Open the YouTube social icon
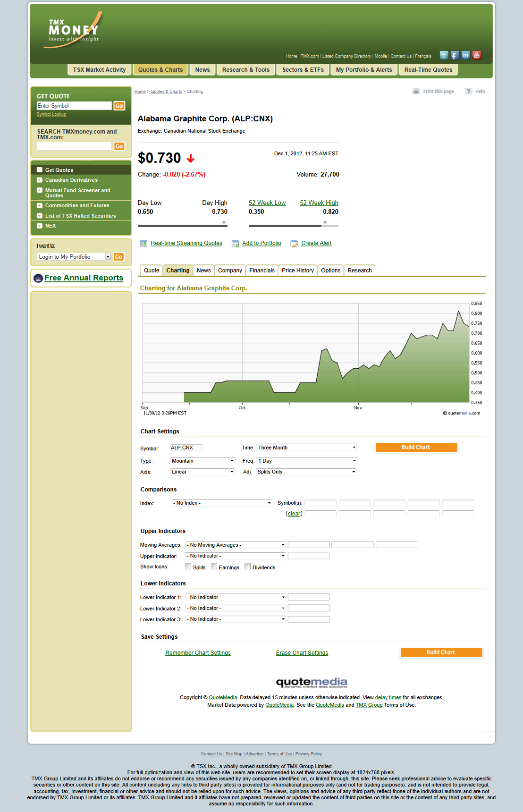 tap(477, 55)
